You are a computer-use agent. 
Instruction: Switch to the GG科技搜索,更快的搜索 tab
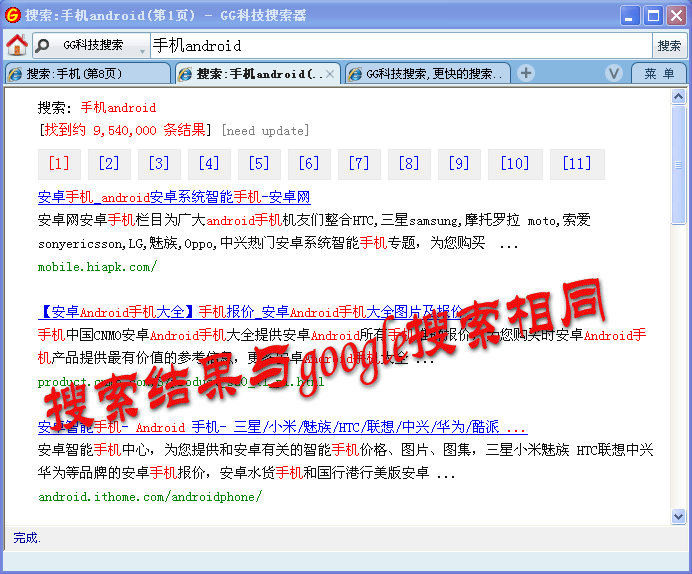tap(428, 74)
